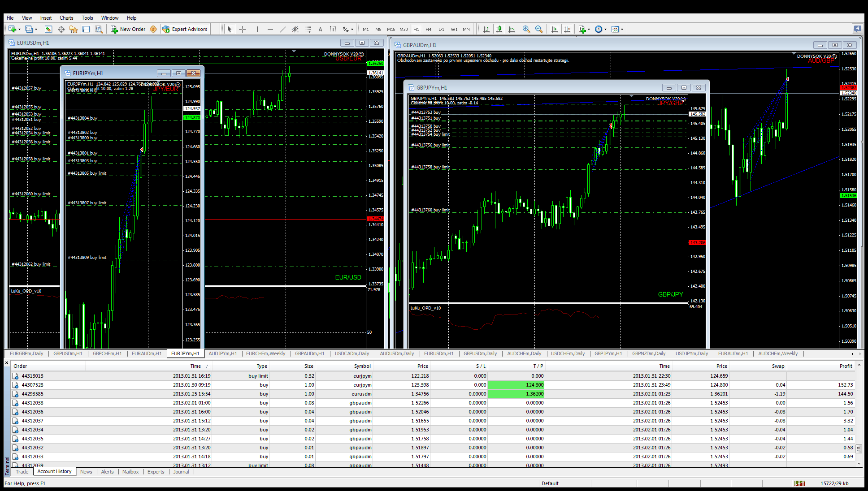Switch to the D1 timeframe
Viewport: 868px width, 491px height.
(441, 29)
